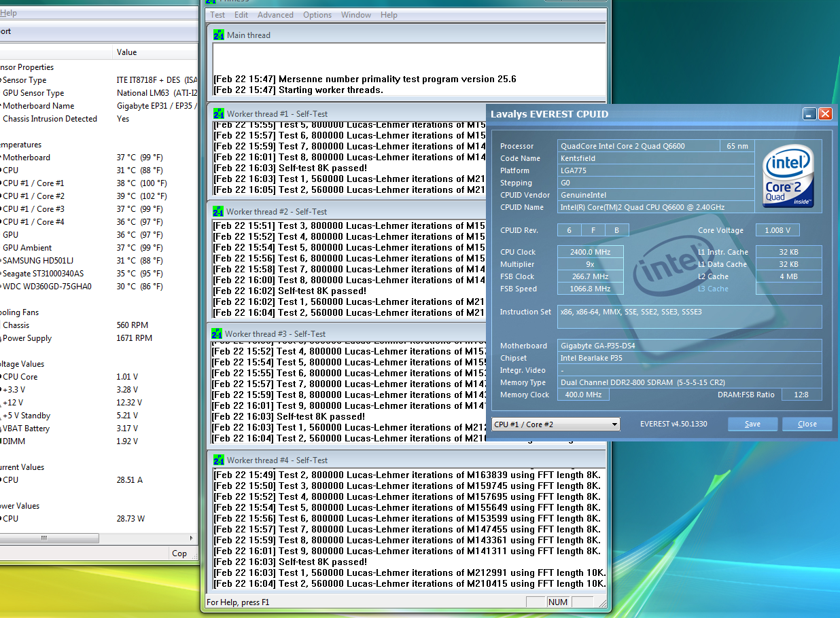Click the Close button in EVEREST CPUID
This screenshot has width=840, height=618.
coord(807,424)
